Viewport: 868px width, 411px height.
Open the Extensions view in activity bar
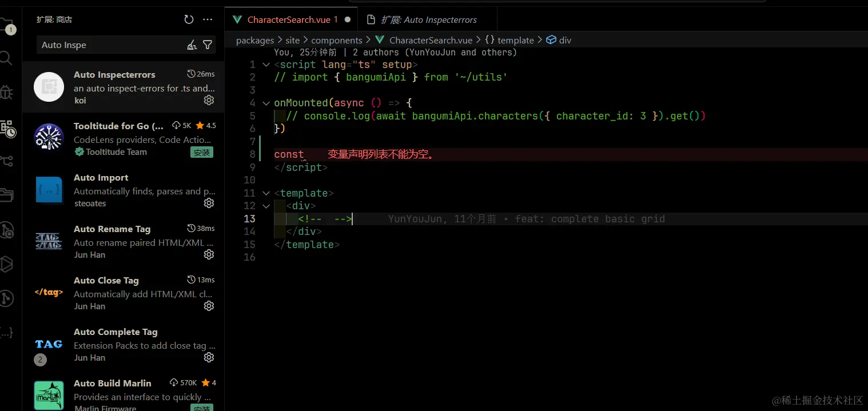point(7,127)
